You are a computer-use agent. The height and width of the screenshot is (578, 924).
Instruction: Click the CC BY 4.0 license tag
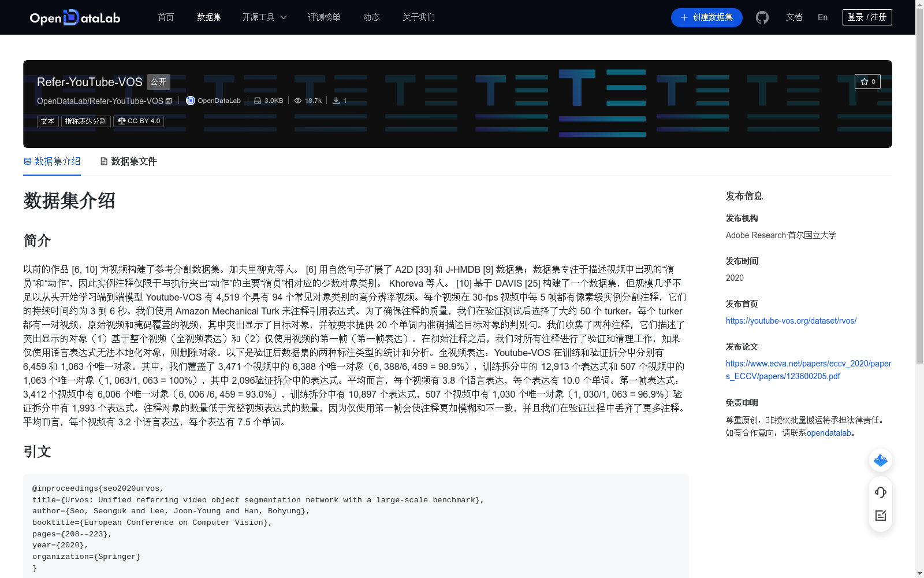(x=139, y=121)
